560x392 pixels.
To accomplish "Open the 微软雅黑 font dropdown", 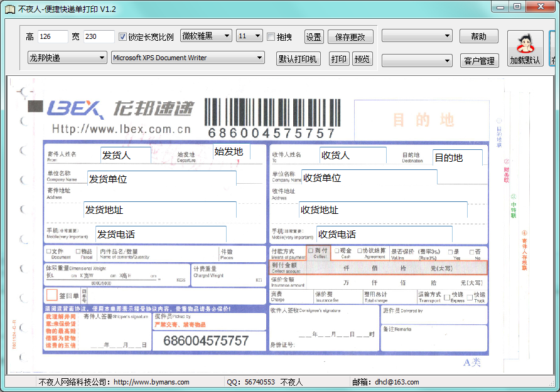I will [x=206, y=36].
